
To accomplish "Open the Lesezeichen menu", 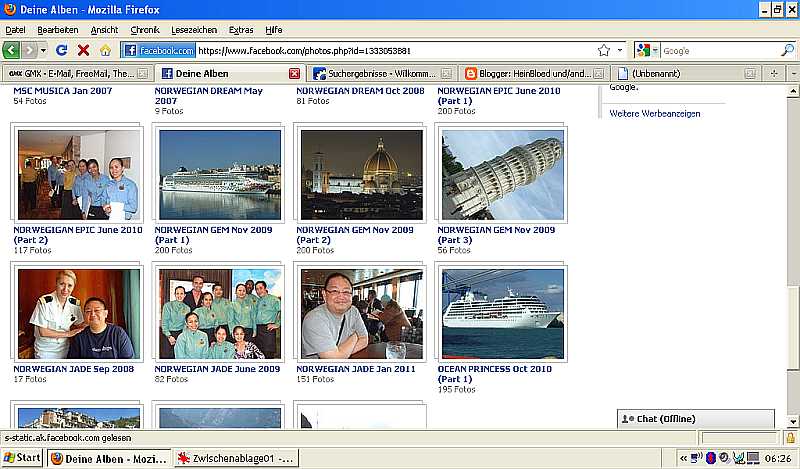I will [194, 30].
